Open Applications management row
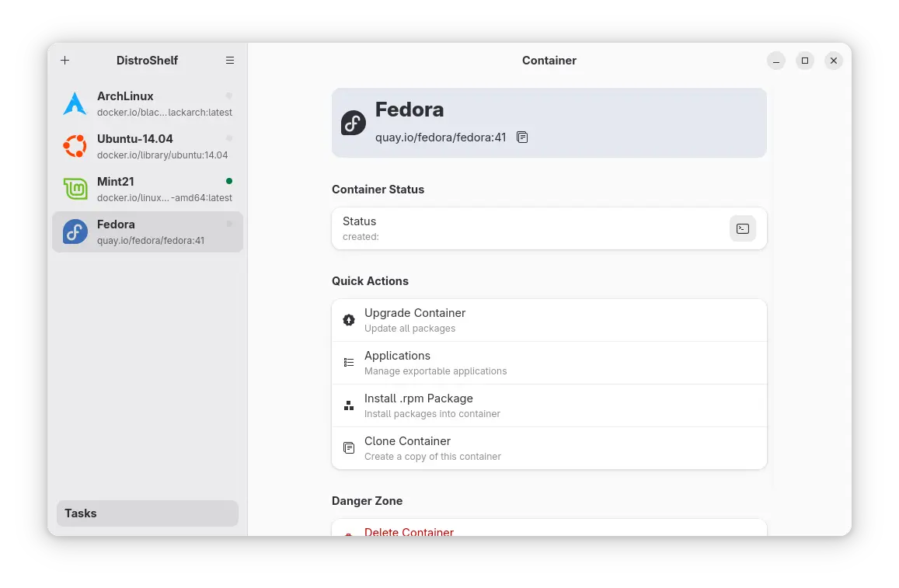Viewport: 899px width, 588px height. click(x=549, y=363)
